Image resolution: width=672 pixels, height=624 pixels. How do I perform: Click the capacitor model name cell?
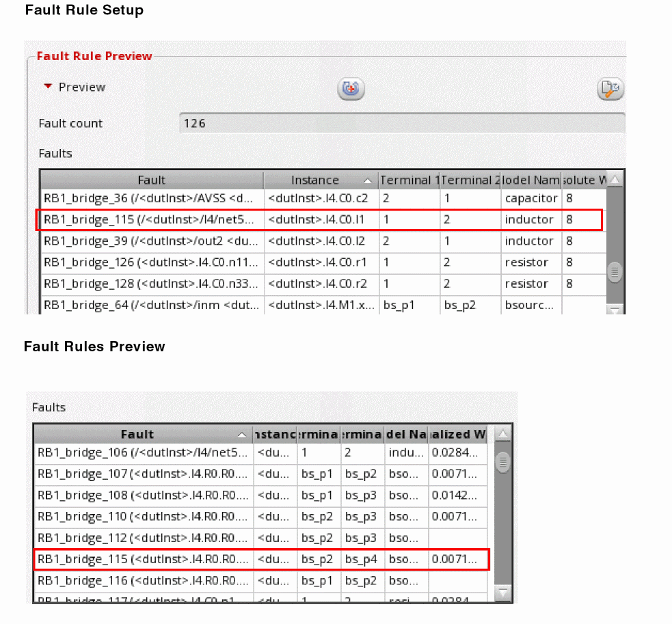(531, 198)
